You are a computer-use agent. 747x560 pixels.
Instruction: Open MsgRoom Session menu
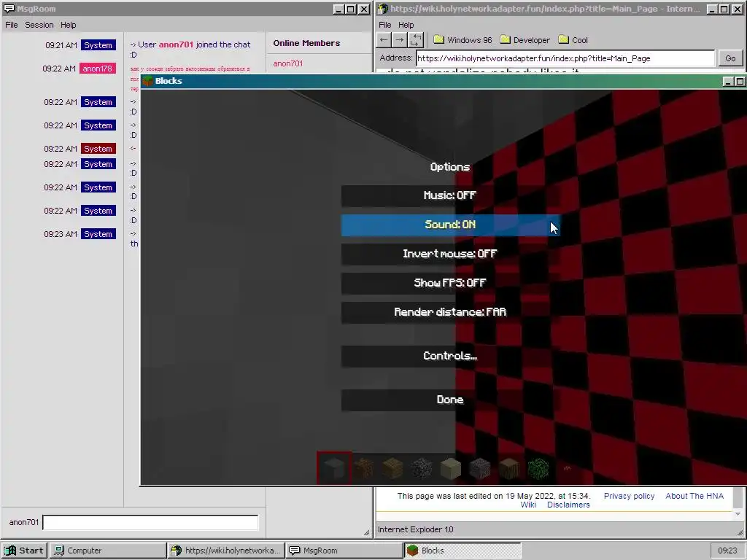(x=39, y=25)
